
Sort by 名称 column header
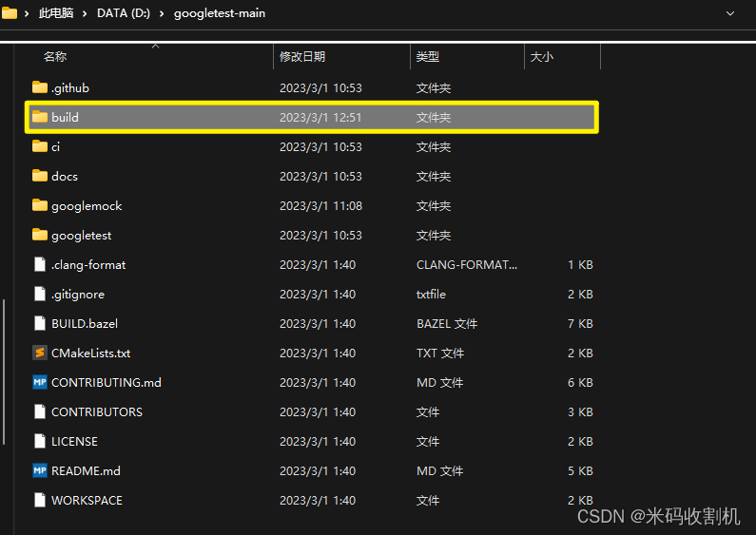coord(55,56)
